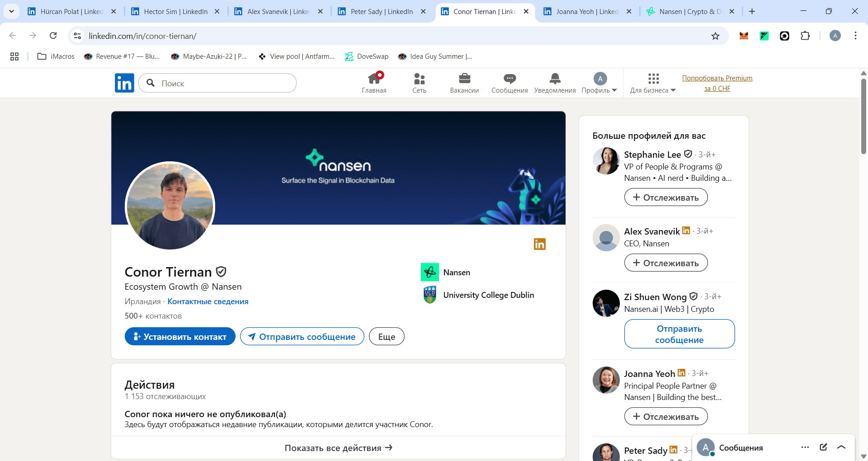Click the Отправить сообщение button on profile

point(302,336)
